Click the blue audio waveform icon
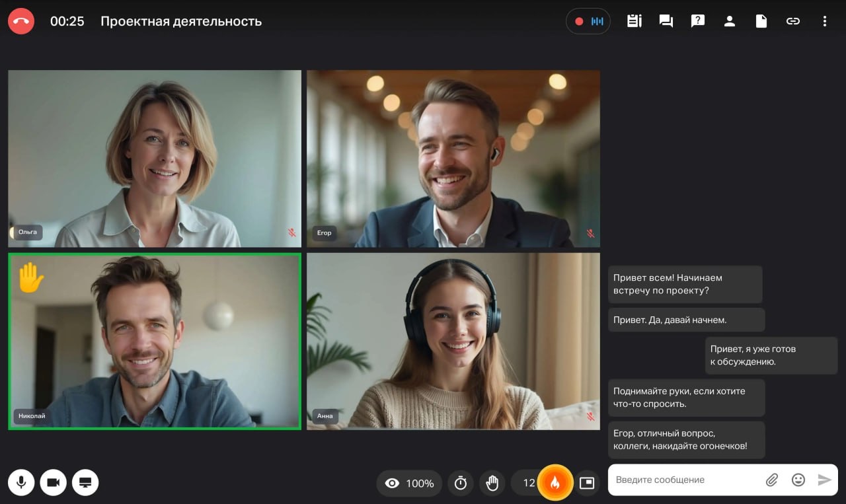Image resolution: width=846 pixels, height=504 pixels. click(x=597, y=21)
